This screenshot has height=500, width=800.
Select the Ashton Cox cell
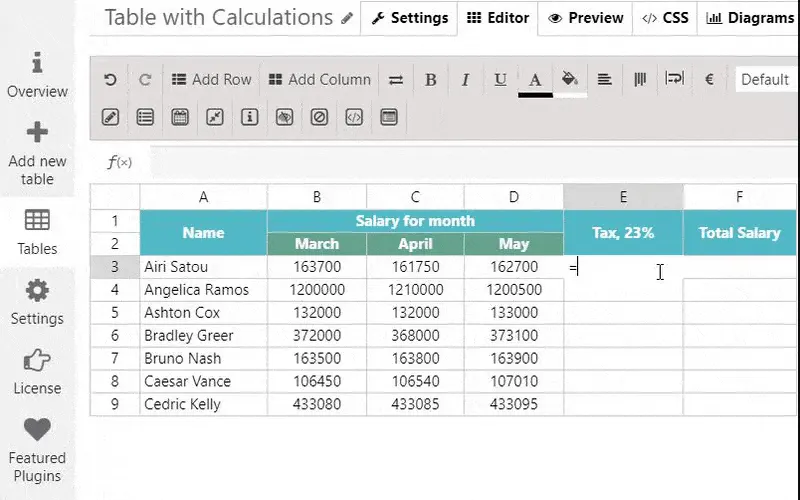[x=204, y=313]
